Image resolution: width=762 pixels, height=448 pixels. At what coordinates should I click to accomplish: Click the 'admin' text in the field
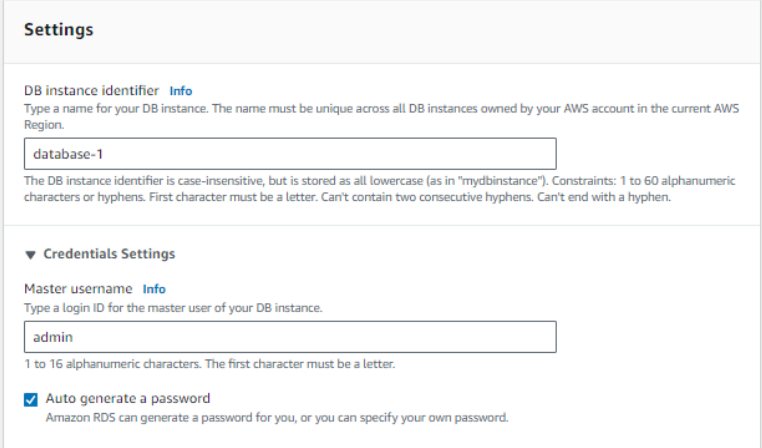(x=53, y=337)
